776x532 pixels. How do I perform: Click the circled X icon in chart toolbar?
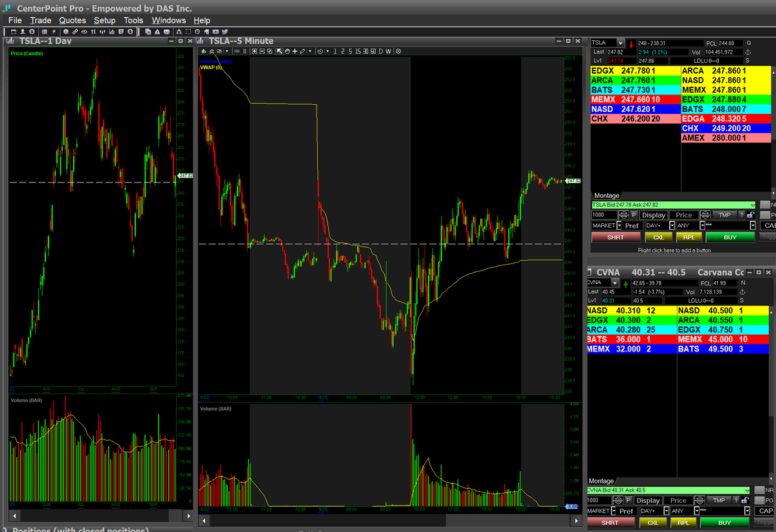tap(399, 51)
